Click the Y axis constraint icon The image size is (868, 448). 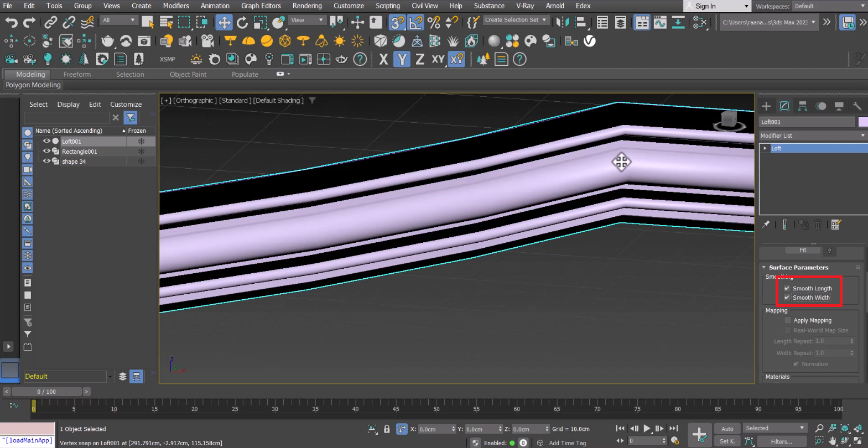[402, 59]
